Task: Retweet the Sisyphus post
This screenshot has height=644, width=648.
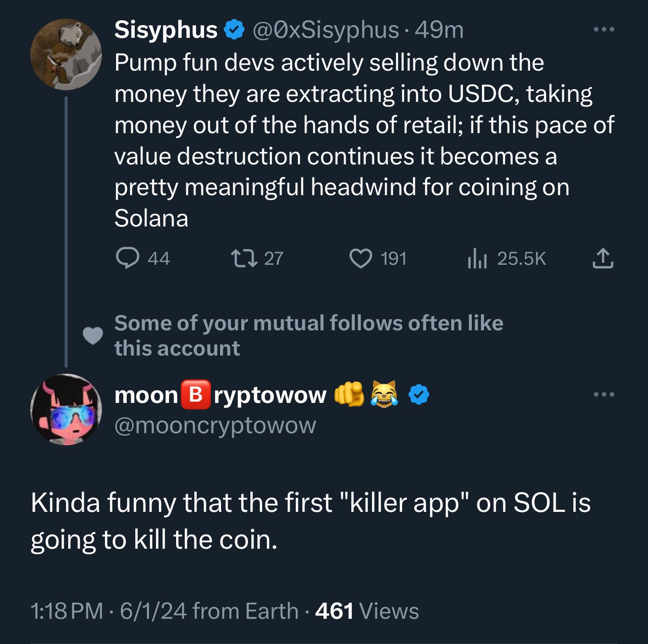Action: pyautogui.click(x=244, y=259)
